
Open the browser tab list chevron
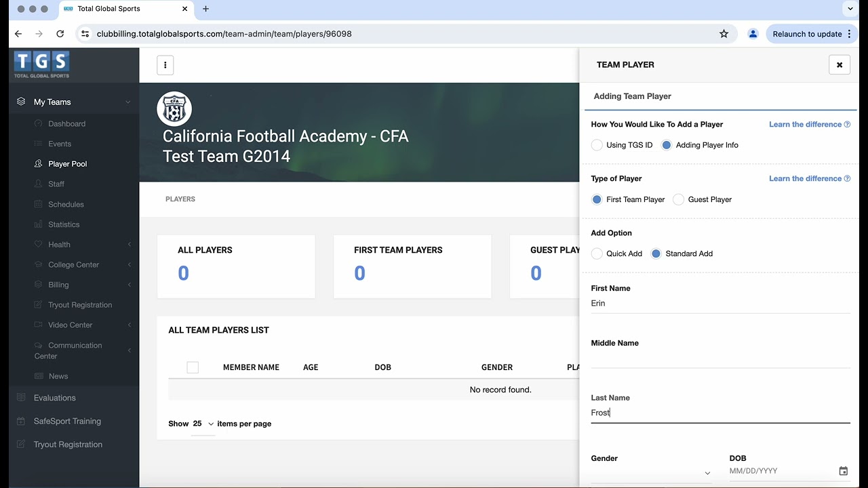tap(850, 9)
